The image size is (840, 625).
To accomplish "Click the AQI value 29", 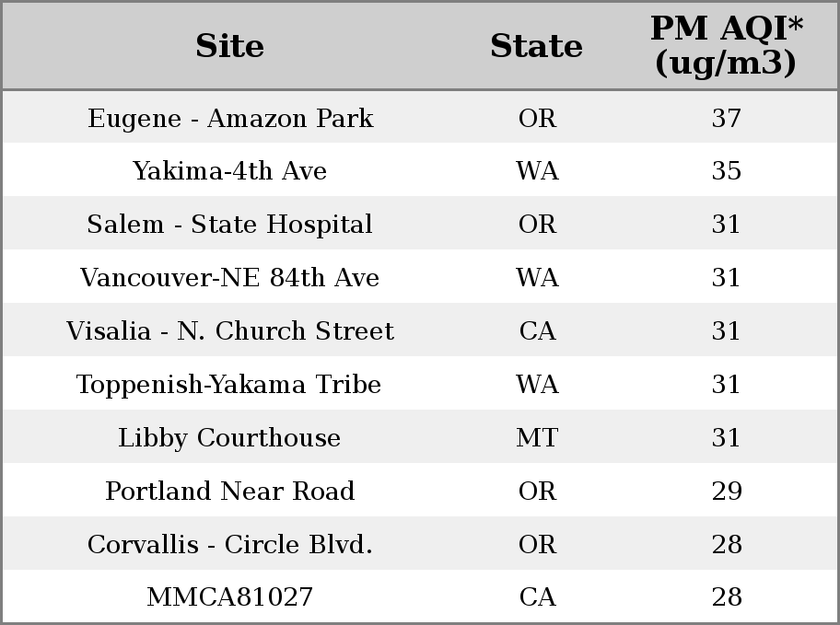I will click(x=727, y=491).
